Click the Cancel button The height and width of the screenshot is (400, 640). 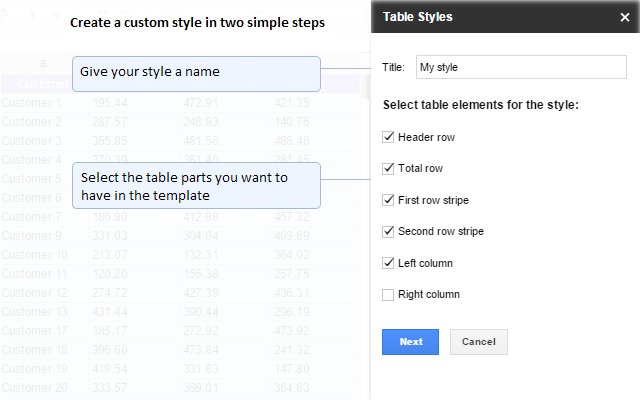478,342
